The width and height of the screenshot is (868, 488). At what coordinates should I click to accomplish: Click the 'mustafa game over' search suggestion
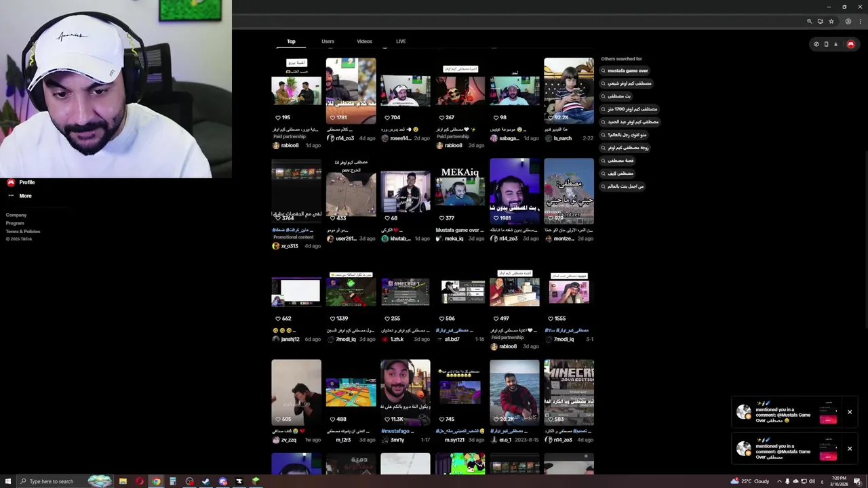tap(625, 70)
